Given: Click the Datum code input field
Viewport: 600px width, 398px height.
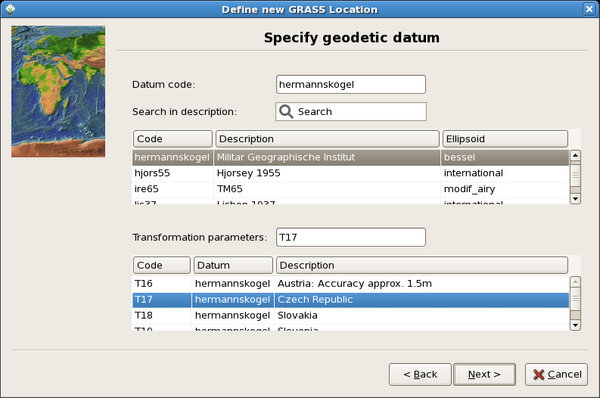Looking at the screenshot, I should (351, 85).
